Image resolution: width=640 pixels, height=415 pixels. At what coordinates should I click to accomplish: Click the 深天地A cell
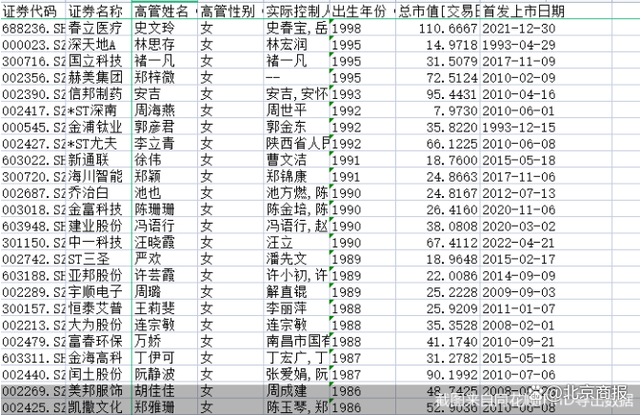(x=98, y=44)
